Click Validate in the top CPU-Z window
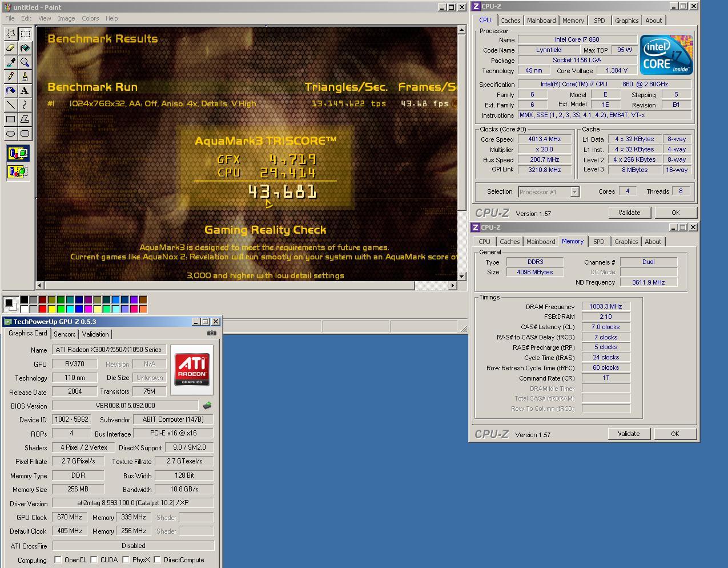Screen dimensions: 728x568 (629, 213)
